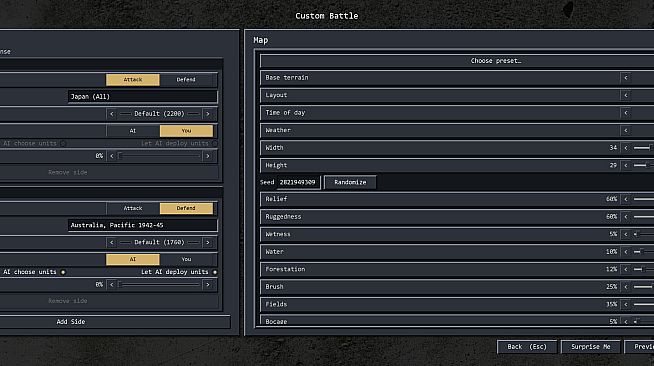654x366 pixels.
Task: Click right arrow of Australia side percent slider
Action: tap(208, 285)
